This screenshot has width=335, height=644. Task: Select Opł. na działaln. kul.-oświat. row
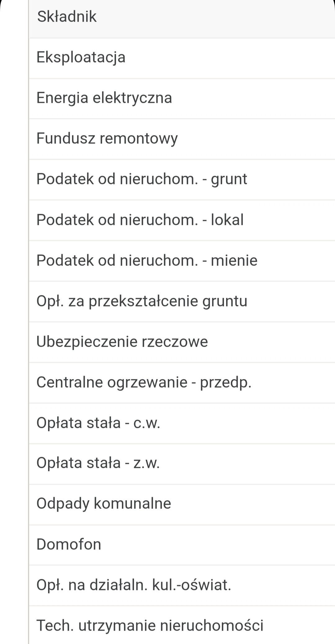click(x=182, y=585)
